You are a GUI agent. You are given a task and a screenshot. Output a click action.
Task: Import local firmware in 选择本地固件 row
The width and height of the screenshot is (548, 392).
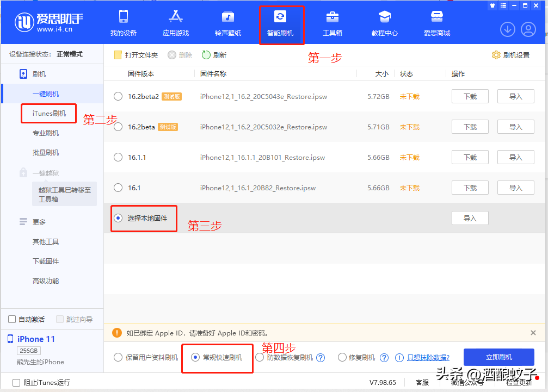[470, 218]
